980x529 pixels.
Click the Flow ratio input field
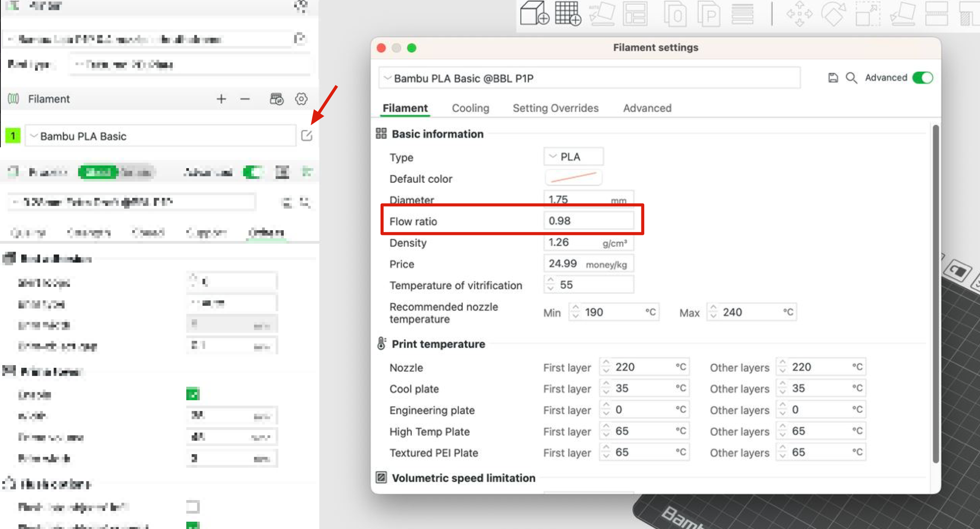pos(588,221)
